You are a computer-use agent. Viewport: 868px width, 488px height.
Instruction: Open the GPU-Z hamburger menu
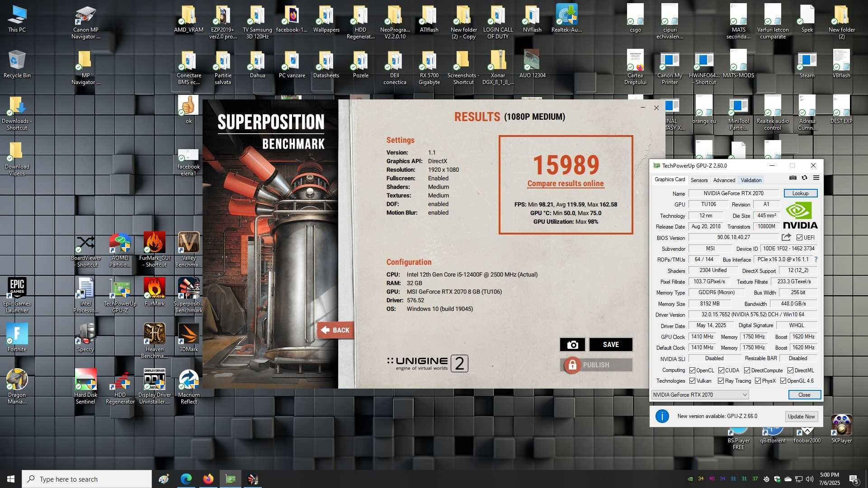point(816,178)
